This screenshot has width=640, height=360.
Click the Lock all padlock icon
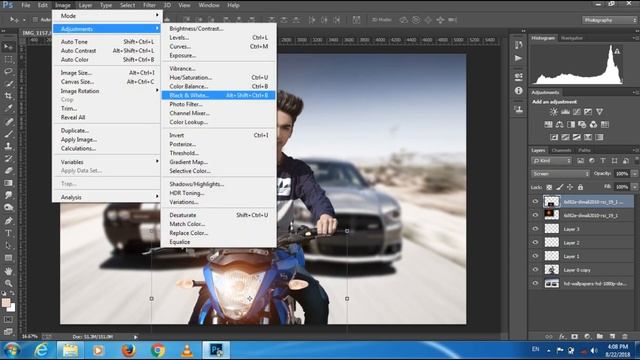point(580,187)
